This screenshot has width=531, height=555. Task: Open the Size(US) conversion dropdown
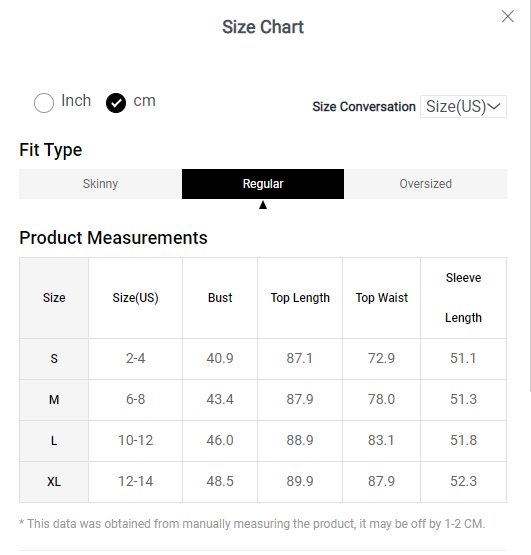point(463,107)
